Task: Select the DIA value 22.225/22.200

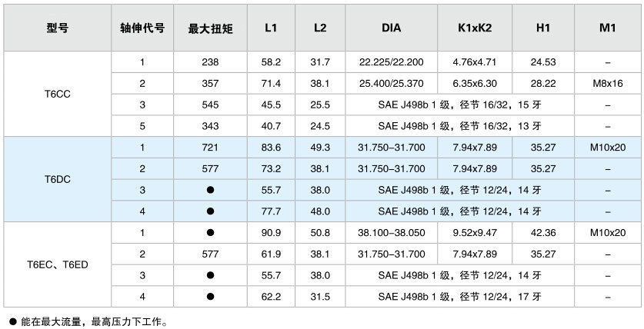Action: [x=390, y=61]
